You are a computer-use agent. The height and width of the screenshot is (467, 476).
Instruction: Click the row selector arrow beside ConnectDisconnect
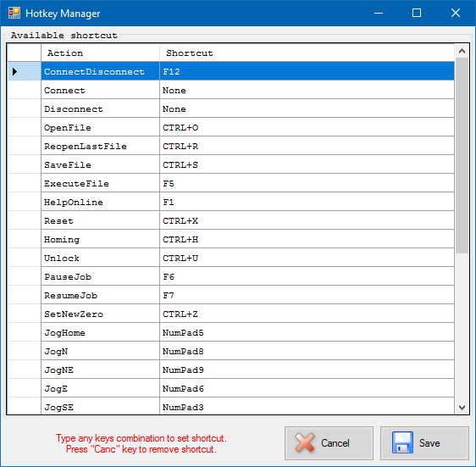click(x=14, y=71)
